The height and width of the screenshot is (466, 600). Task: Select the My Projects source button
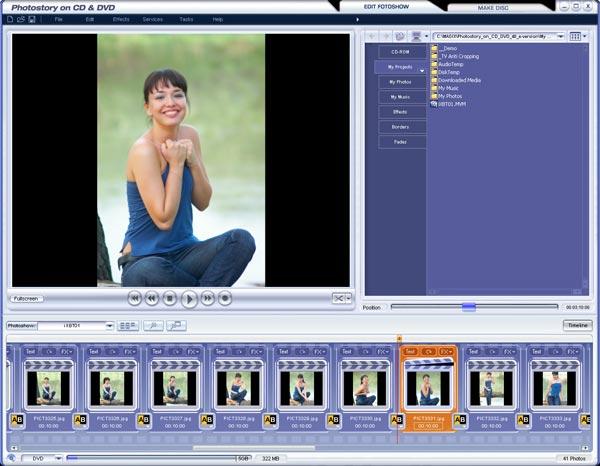[399, 67]
